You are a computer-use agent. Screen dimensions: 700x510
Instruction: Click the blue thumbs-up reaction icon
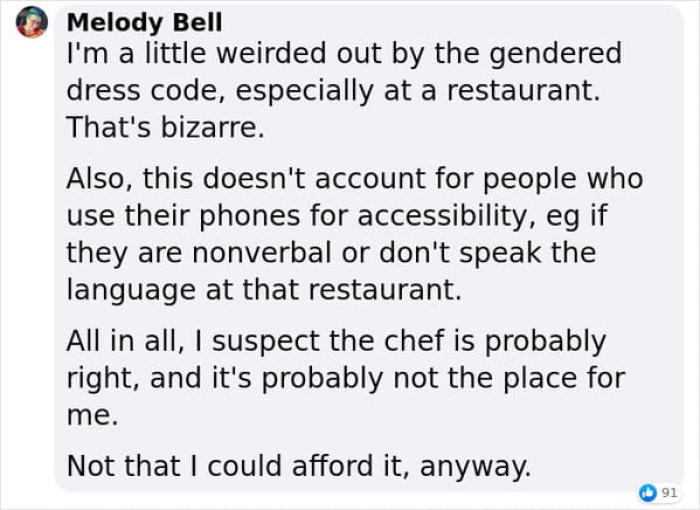click(646, 494)
